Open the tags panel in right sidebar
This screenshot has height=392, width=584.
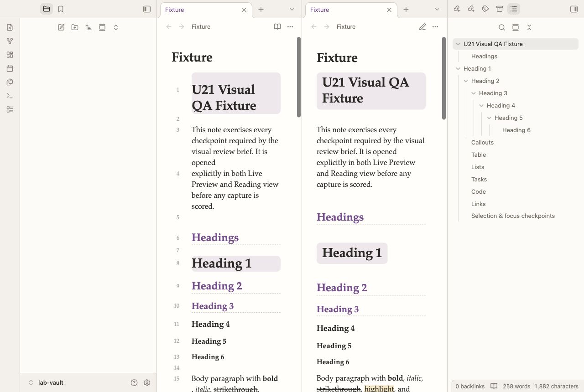point(485,9)
